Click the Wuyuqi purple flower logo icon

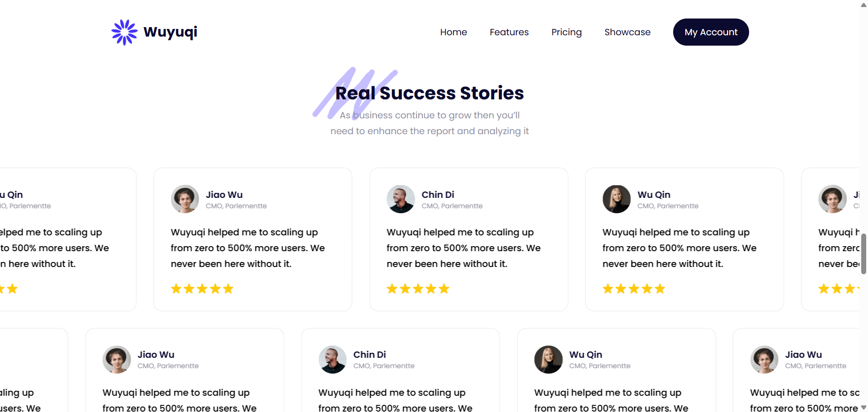pyautogui.click(x=124, y=32)
